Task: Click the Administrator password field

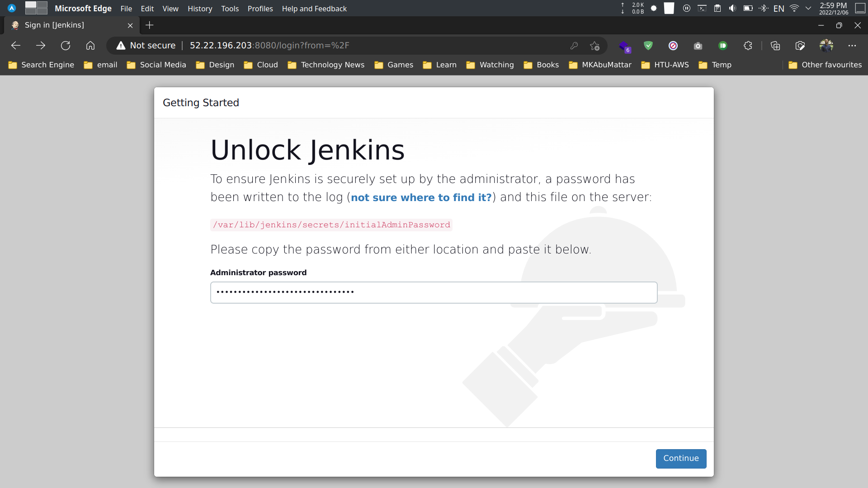Action: coord(433,292)
